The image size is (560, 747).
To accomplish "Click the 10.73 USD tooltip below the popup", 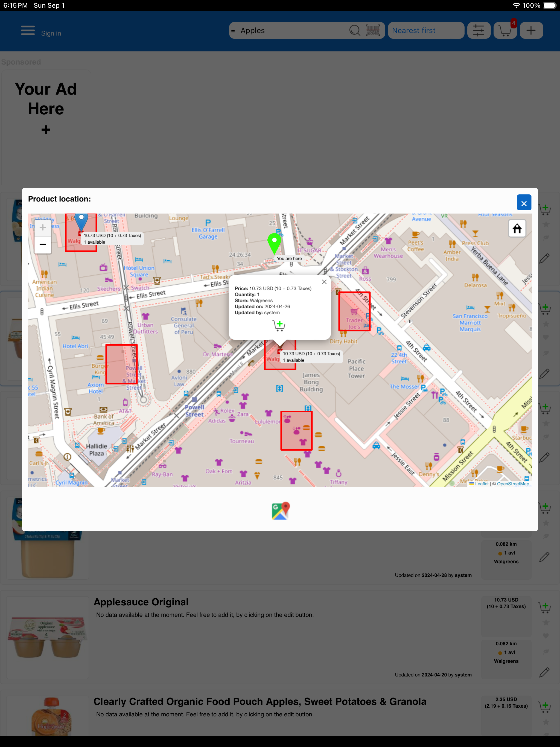I will tap(311, 357).
